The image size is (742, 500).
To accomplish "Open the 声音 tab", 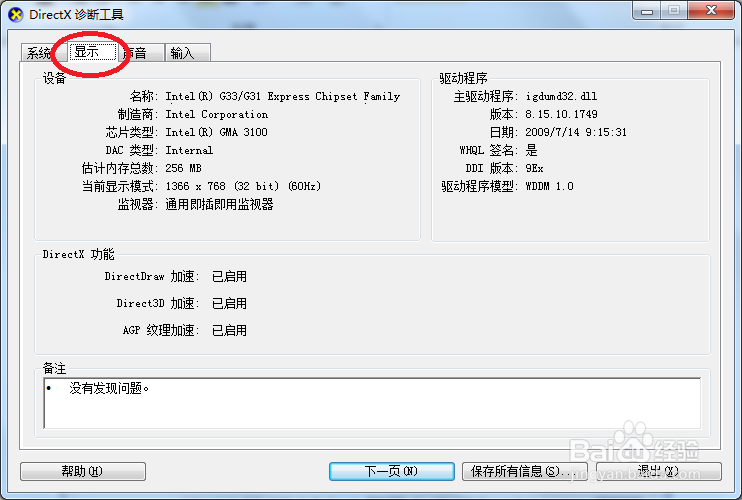I will [141, 53].
